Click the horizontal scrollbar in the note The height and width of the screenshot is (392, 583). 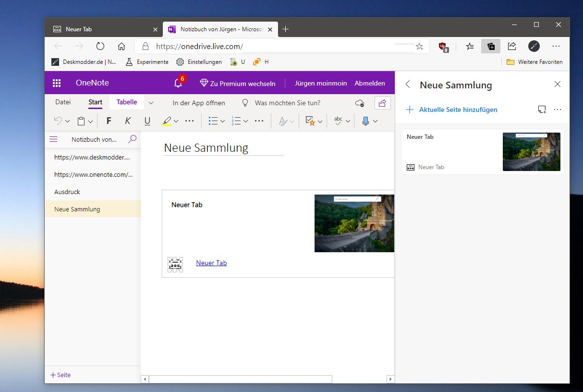[x=240, y=379]
